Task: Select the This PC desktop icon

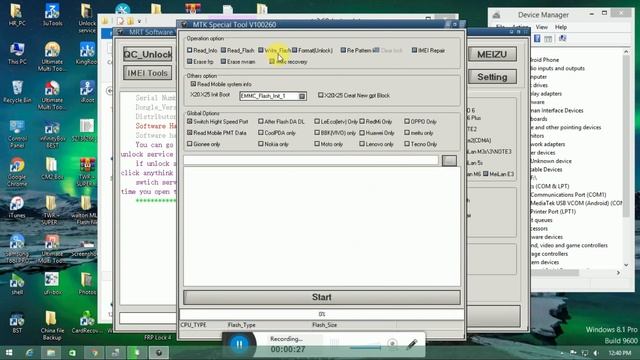Action: pyautogui.click(x=17, y=53)
